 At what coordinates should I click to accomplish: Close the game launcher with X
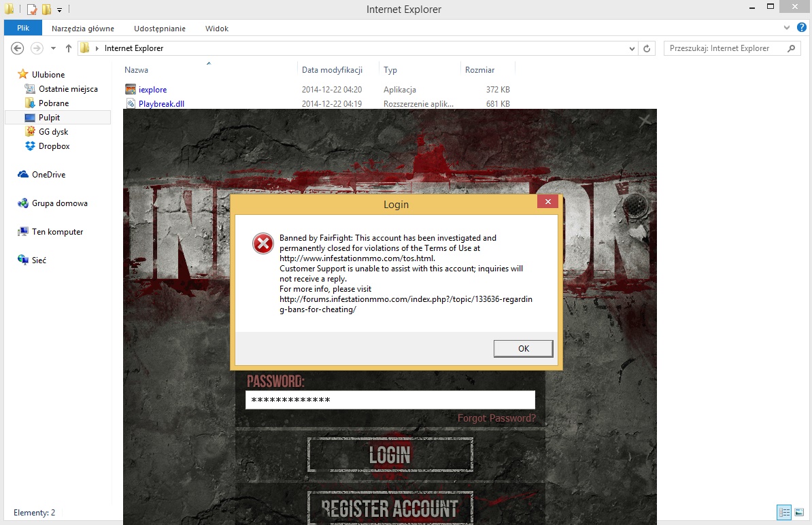(645, 121)
